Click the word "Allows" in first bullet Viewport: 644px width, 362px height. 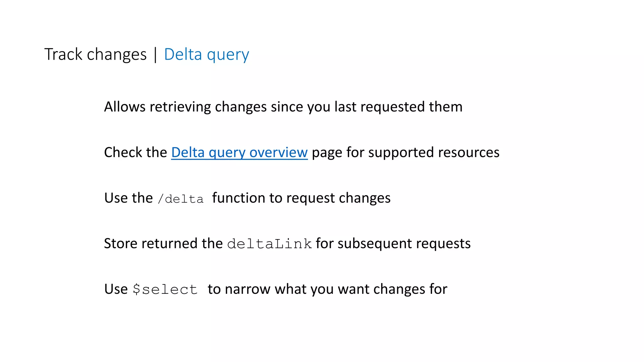(x=125, y=107)
